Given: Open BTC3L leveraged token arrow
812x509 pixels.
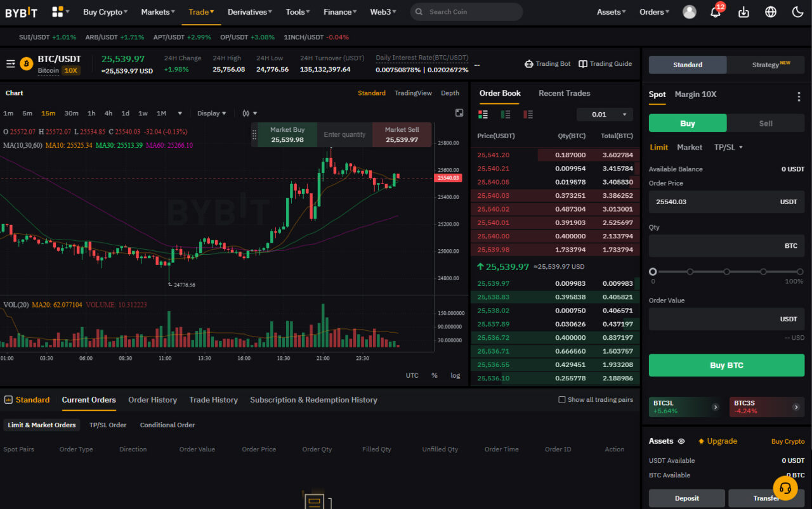Looking at the screenshot, I should (716, 407).
